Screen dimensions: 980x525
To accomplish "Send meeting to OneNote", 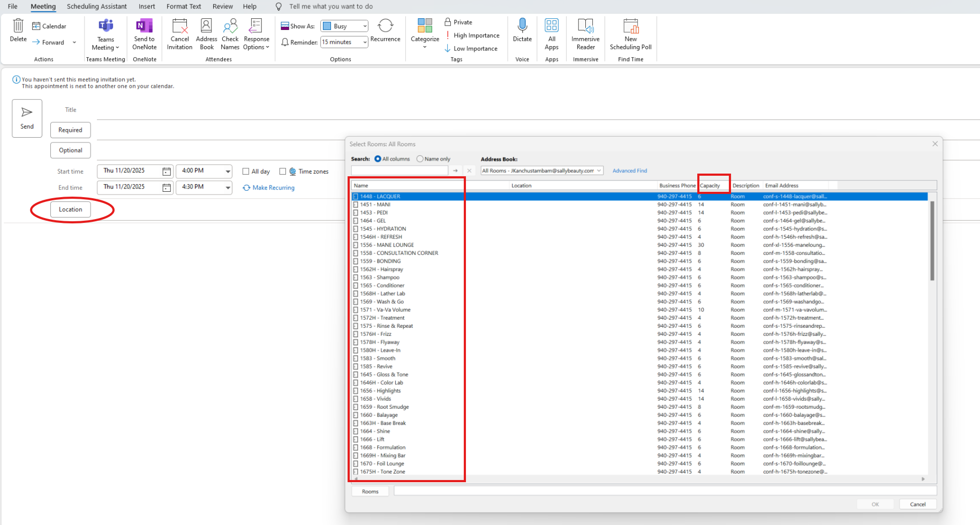I will [145, 34].
